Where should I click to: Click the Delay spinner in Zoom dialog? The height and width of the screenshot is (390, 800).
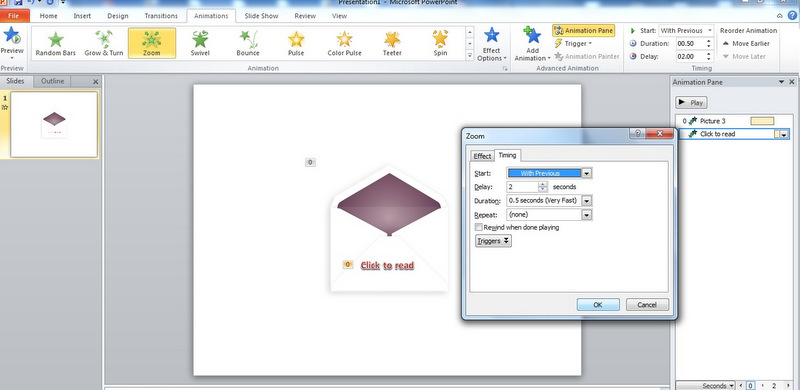(x=543, y=187)
